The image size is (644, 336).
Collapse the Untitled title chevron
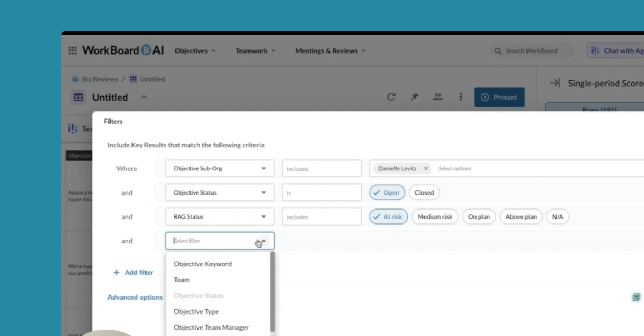[144, 98]
